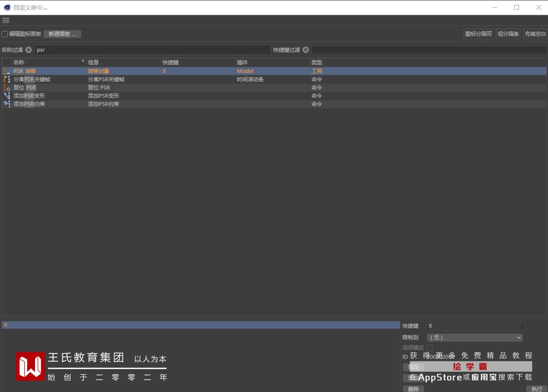Minimize the 自定义命令 window
The image size is (548, 392).
tap(495, 7)
